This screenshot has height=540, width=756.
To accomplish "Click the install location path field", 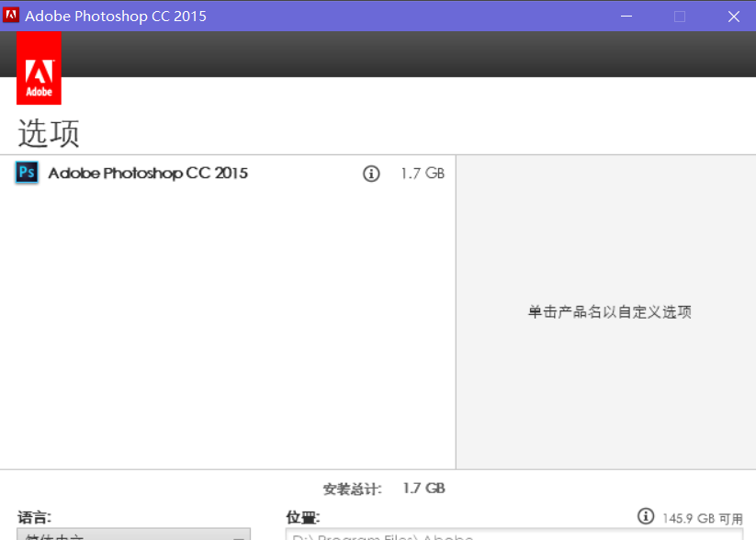I will [x=514, y=534].
